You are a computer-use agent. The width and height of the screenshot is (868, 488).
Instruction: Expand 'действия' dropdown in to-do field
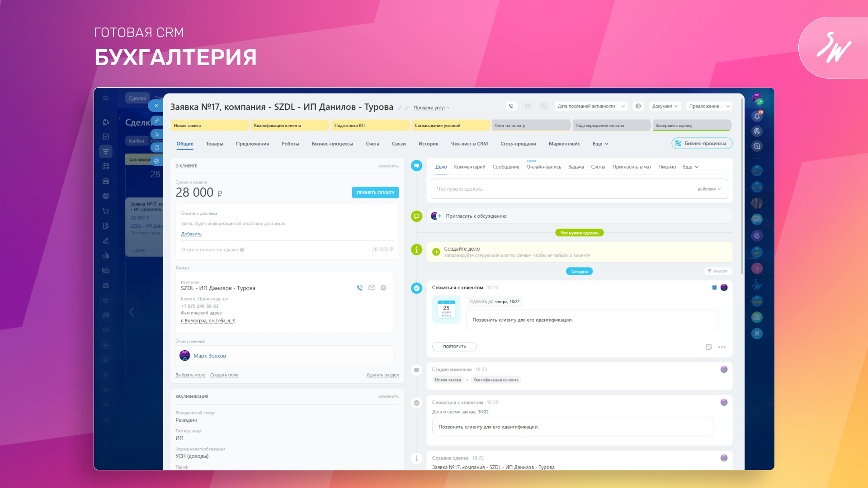pos(709,189)
